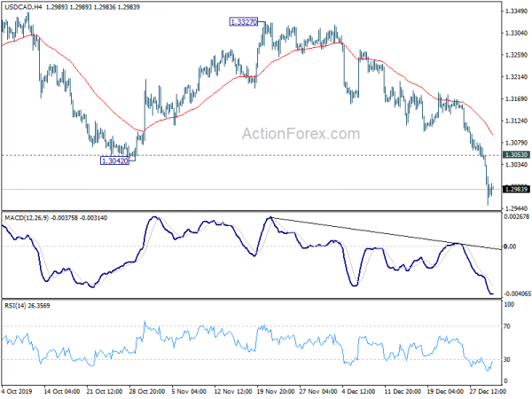Click the 1.29440 price axis value
Image resolution: width=532 pixels, height=399 pixels.
(x=516, y=208)
